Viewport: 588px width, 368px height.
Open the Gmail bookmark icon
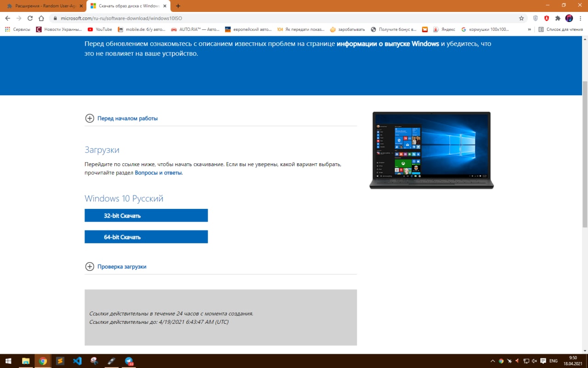pyautogui.click(x=425, y=29)
